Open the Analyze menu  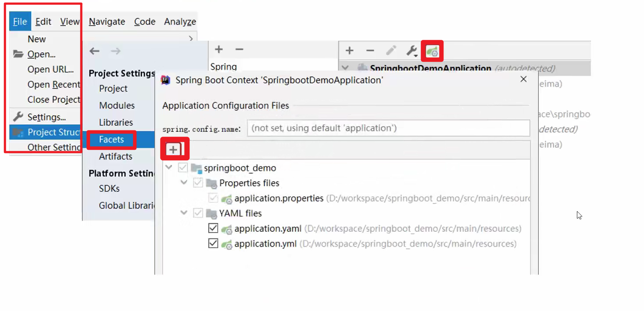coord(180,21)
